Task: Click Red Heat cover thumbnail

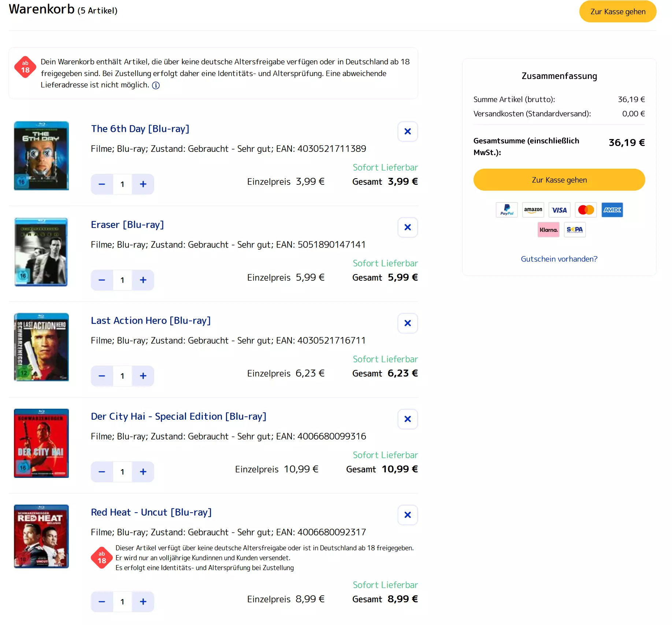Action: click(x=41, y=536)
